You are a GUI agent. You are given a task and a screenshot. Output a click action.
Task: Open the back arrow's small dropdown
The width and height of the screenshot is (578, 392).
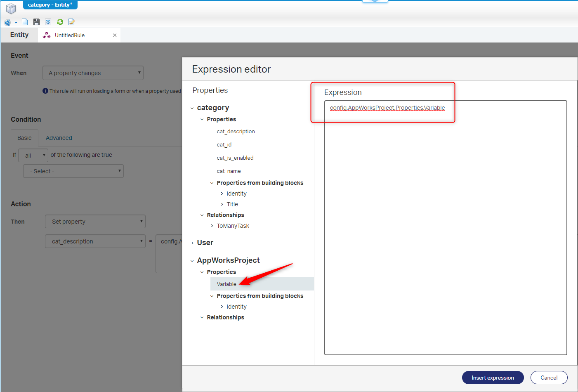pos(16,23)
